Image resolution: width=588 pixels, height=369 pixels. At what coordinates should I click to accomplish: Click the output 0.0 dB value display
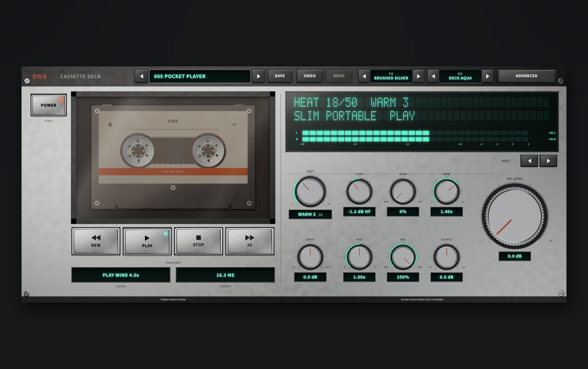tap(446, 277)
